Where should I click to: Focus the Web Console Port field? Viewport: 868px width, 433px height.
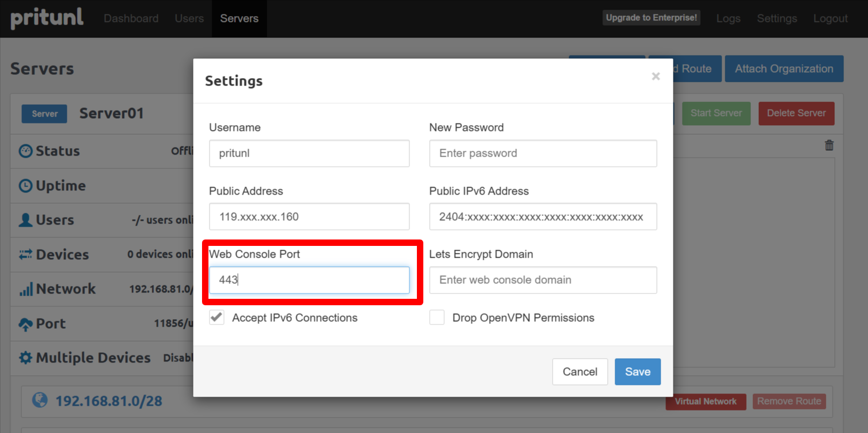[x=309, y=280]
